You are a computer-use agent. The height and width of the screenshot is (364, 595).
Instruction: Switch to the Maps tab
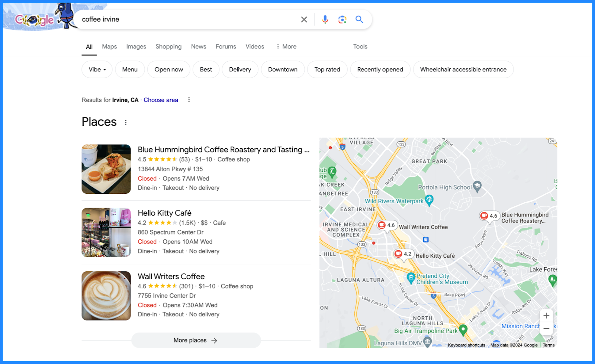109,46
